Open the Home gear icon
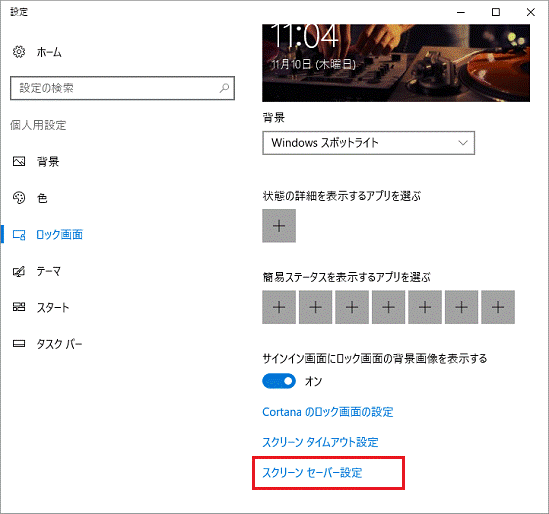 click(x=19, y=52)
